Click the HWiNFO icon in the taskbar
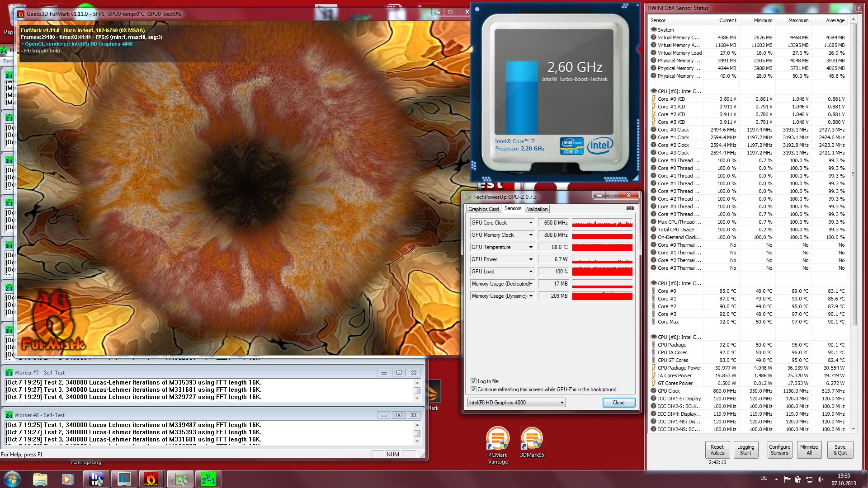868x488 pixels. [x=96, y=479]
